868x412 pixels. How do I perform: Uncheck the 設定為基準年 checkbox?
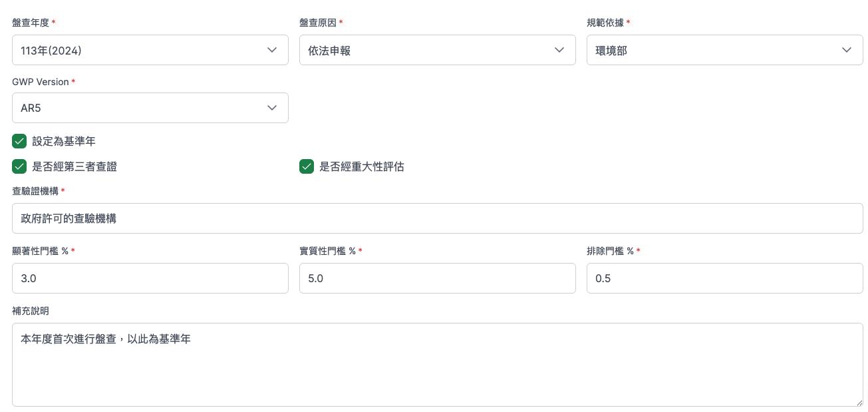pos(19,141)
